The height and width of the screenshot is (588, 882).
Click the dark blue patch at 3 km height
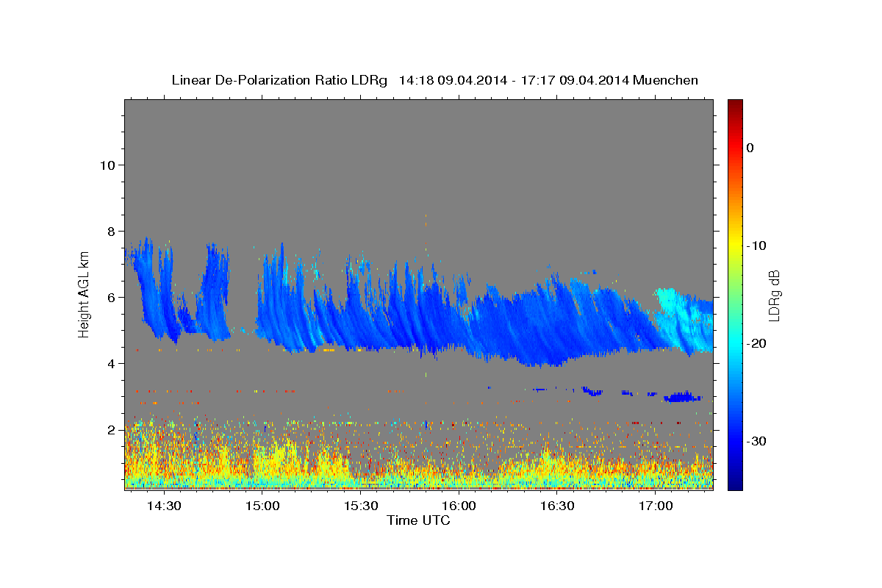pos(682,398)
